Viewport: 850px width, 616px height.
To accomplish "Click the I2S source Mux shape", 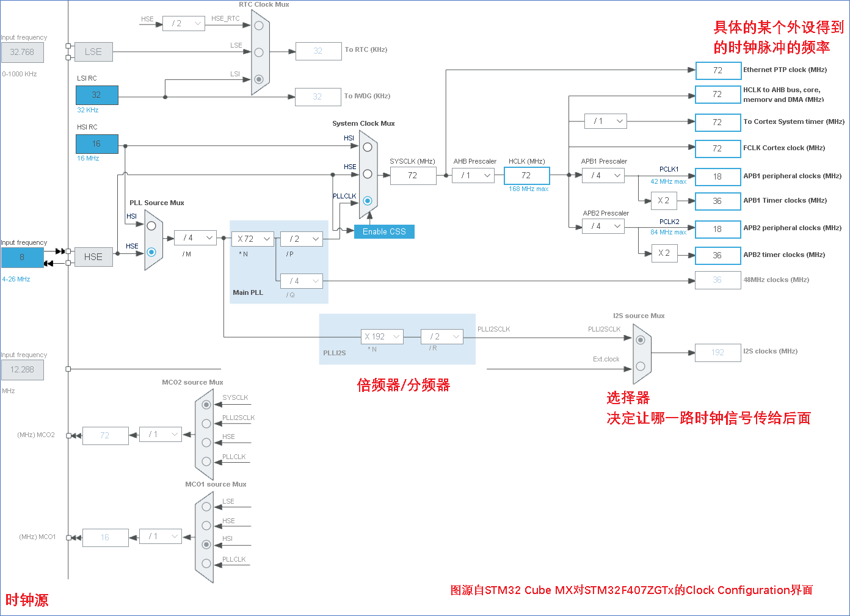I will (x=642, y=353).
